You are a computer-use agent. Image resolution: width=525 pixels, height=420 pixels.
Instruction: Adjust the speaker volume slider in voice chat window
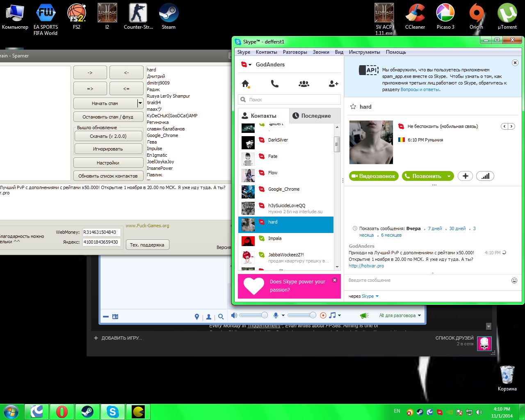[253, 315]
